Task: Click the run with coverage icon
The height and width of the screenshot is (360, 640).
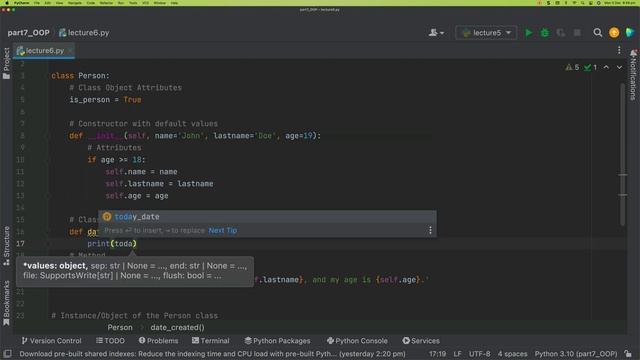Action: [561, 33]
